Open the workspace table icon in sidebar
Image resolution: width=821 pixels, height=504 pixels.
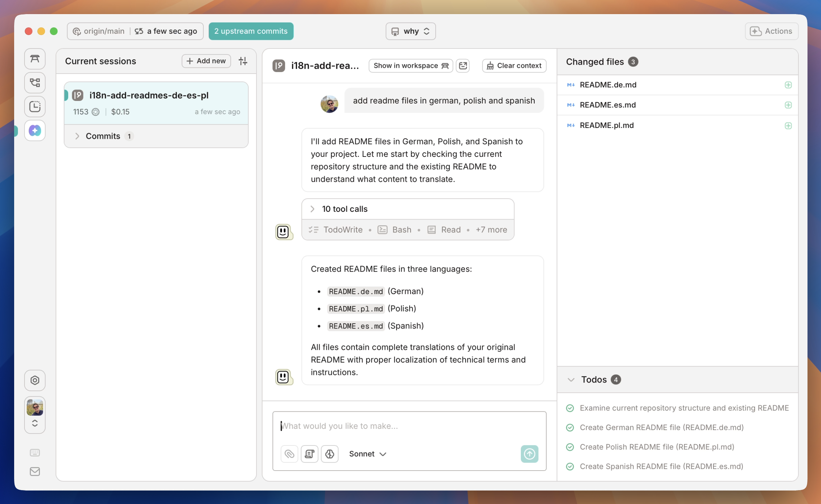pyautogui.click(x=35, y=59)
